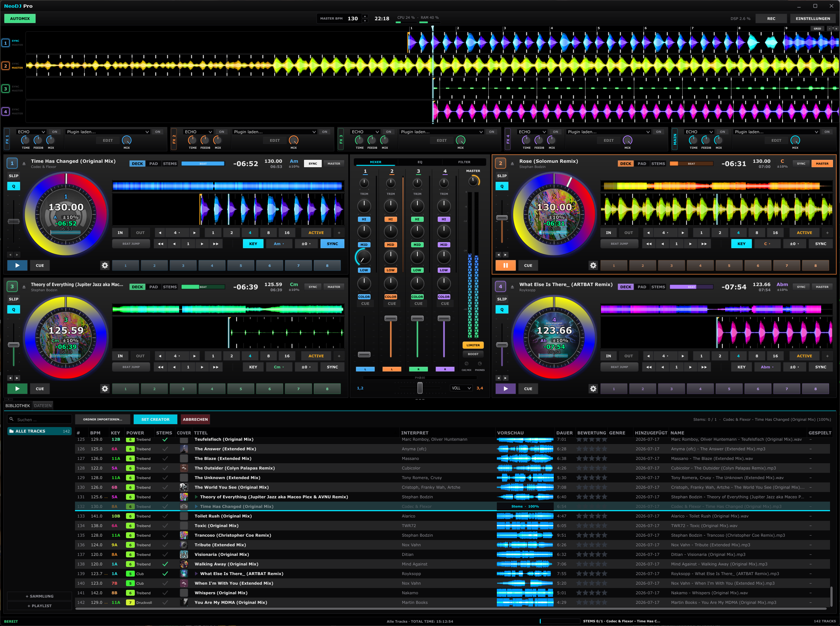This screenshot has width=840, height=626.
Task: Switch deck 1 to PAD view
Action: (x=154, y=164)
